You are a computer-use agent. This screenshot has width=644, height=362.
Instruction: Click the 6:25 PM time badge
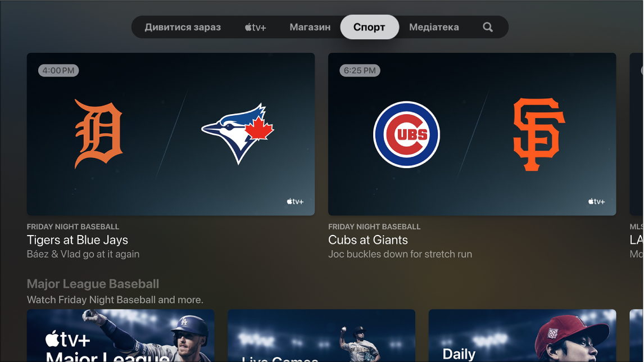(x=360, y=70)
